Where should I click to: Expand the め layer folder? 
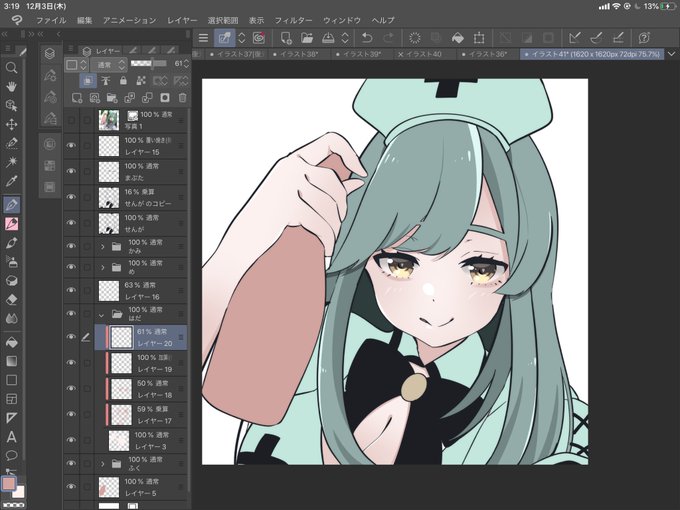103,267
